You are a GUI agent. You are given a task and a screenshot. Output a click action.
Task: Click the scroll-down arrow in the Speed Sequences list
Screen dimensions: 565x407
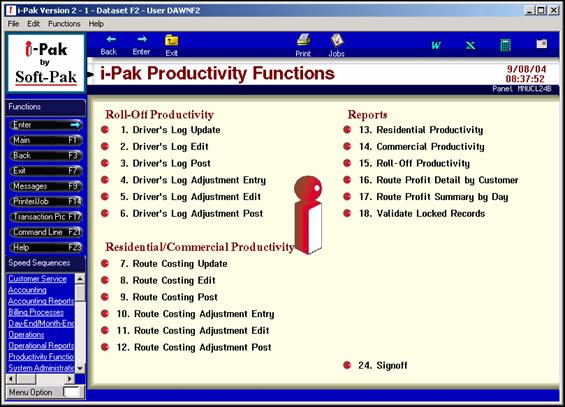80,368
